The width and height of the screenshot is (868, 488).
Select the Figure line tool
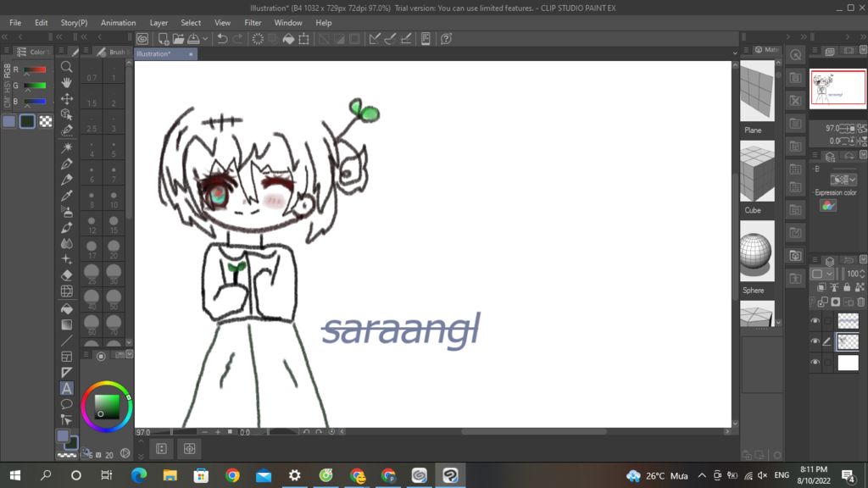click(x=66, y=341)
